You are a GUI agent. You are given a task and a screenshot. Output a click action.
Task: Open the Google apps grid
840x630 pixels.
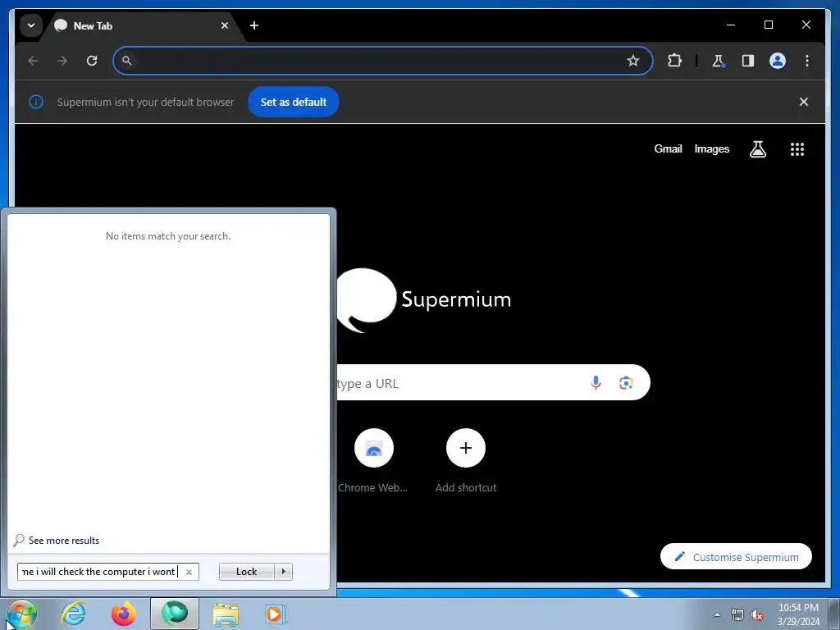click(x=797, y=149)
